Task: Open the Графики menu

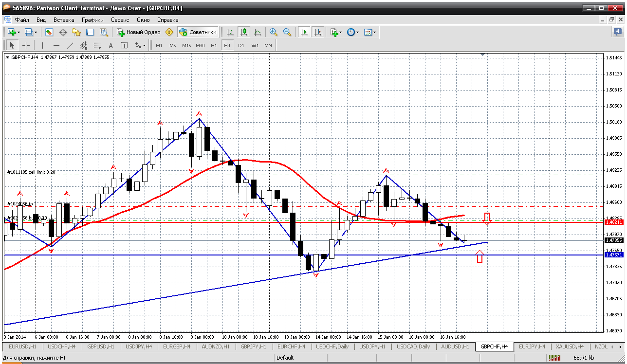Action: [92, 20]
